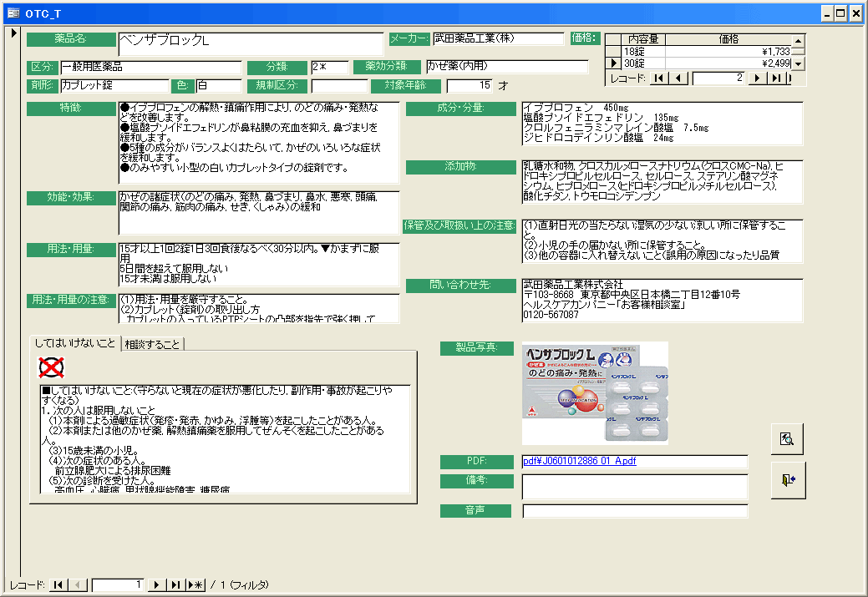Click the 剤形 field カプレット錠
The image size is (868, 597).
(114, 85)
